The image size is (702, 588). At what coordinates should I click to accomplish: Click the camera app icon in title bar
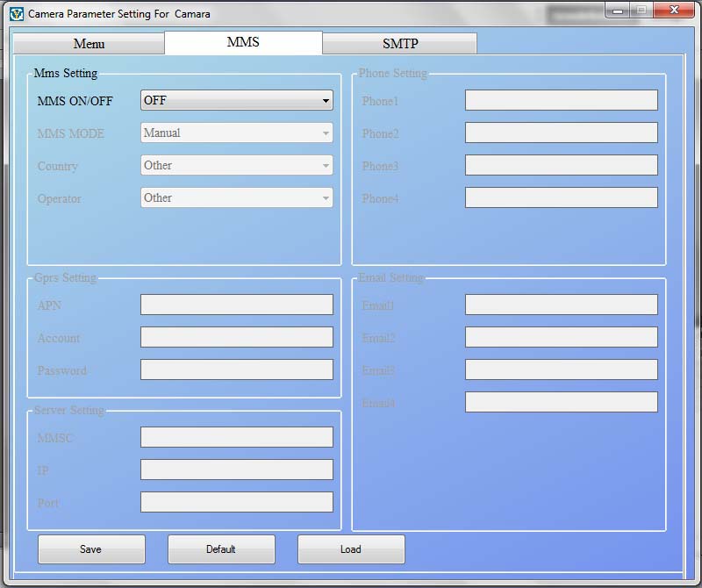pos(16,14)
